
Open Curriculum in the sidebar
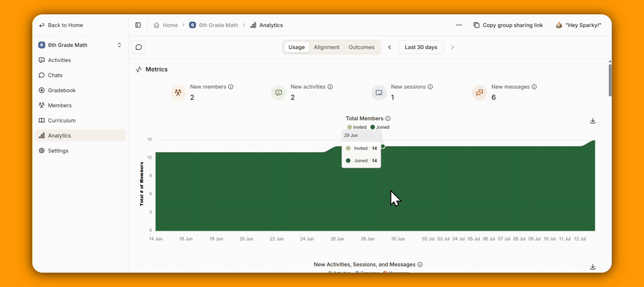click(80, 120)
